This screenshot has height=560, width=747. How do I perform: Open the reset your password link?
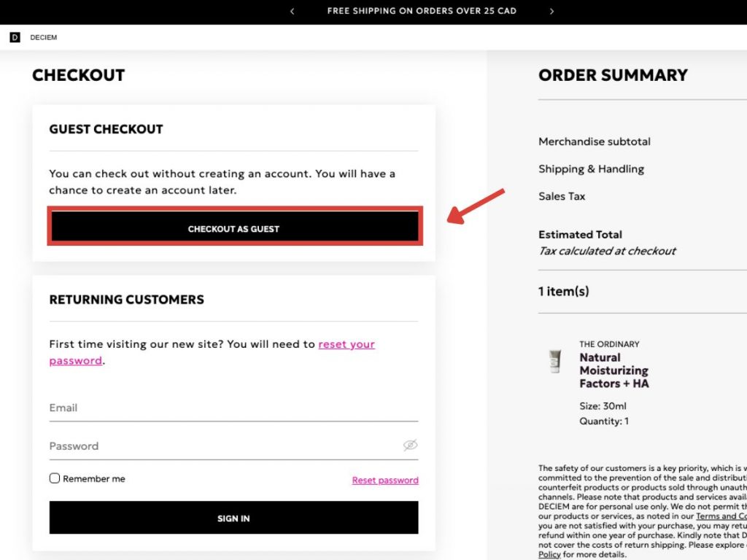coord(346,344)
